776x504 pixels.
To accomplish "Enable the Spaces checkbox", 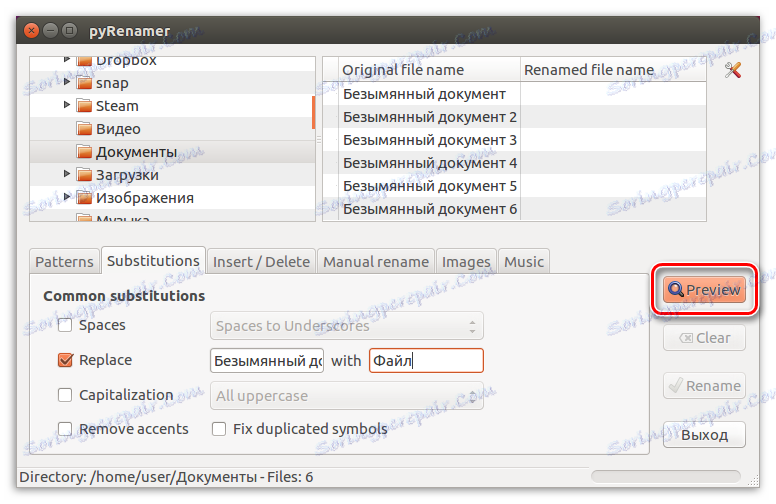I will (x=65, y=326).
